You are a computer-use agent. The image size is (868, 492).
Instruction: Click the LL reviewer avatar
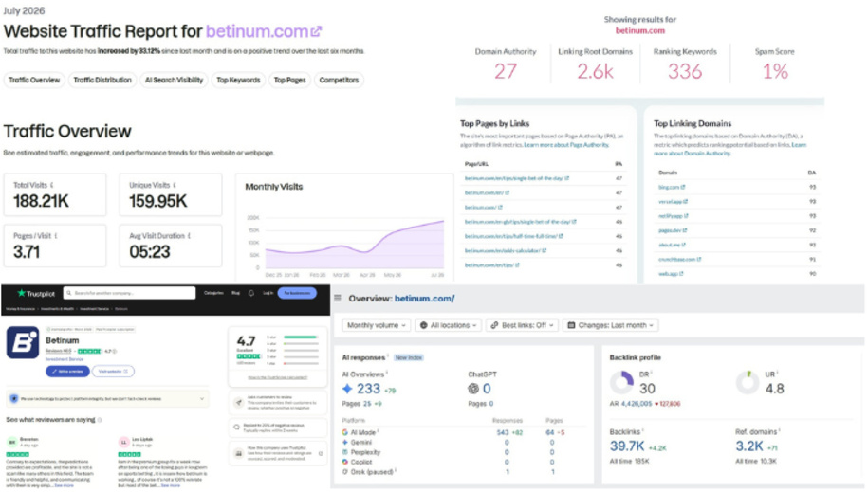[123, 442]
